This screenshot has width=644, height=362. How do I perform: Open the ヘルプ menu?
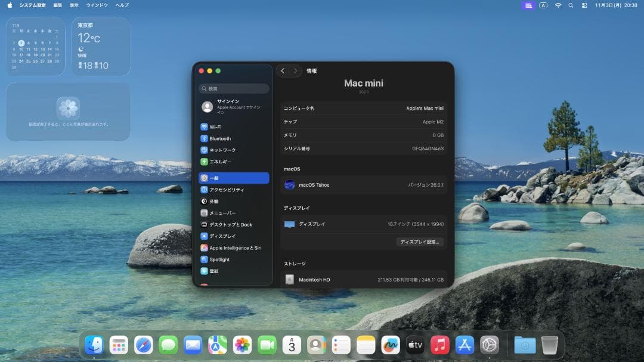[121, 5]
